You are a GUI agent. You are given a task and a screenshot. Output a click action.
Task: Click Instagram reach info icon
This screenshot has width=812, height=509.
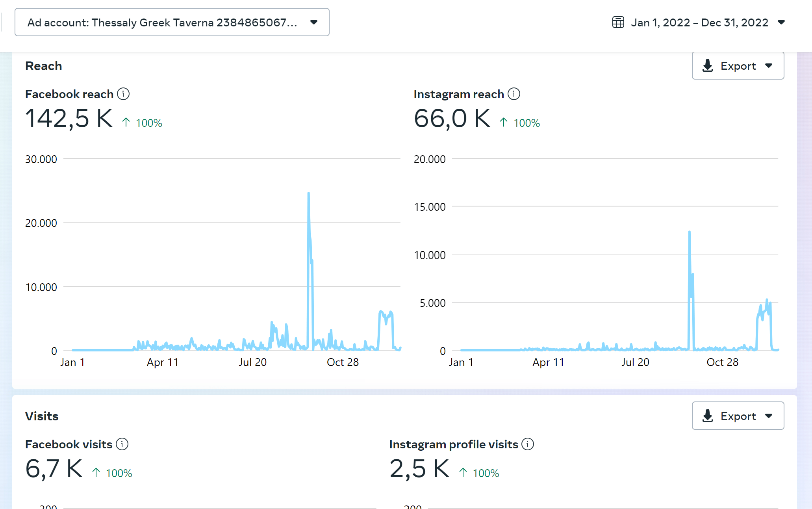(514, 94)
